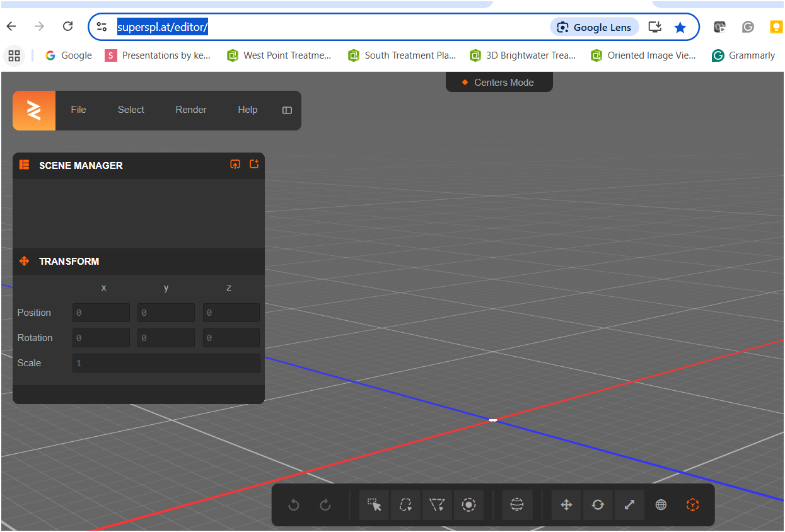This screenshot has height=532, width=785.
Task: Open the File menu
Action: 78,110
